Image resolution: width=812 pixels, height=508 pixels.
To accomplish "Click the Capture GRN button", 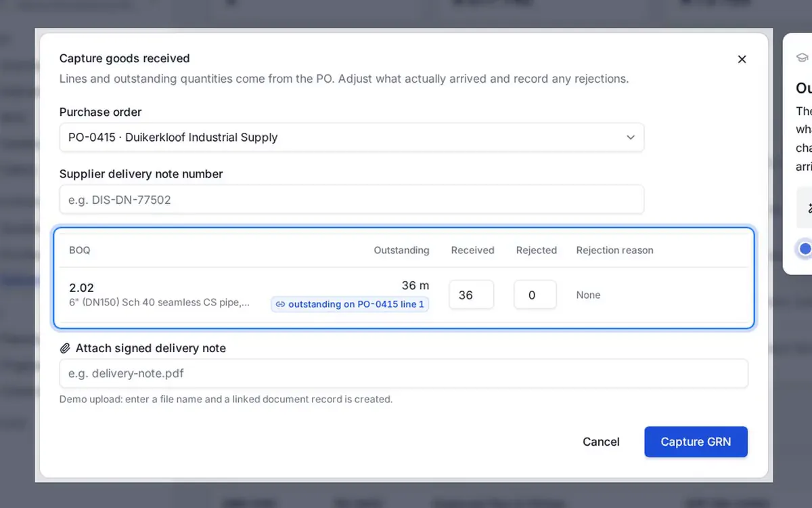I will (696, 442).
